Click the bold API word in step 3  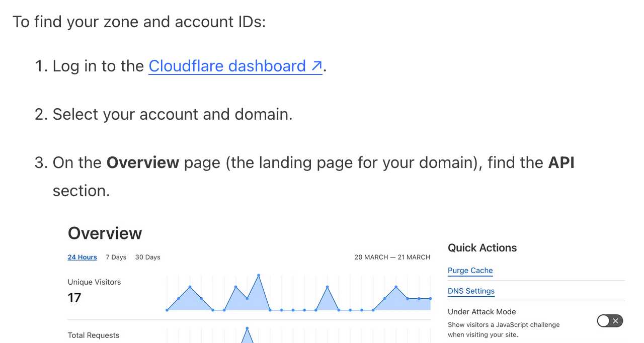(561, 162)
